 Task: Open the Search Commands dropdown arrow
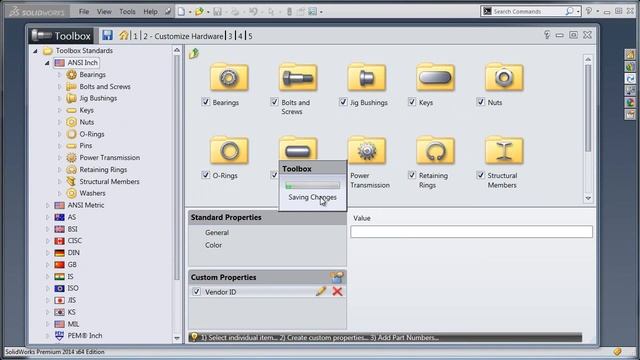[578, 12]
